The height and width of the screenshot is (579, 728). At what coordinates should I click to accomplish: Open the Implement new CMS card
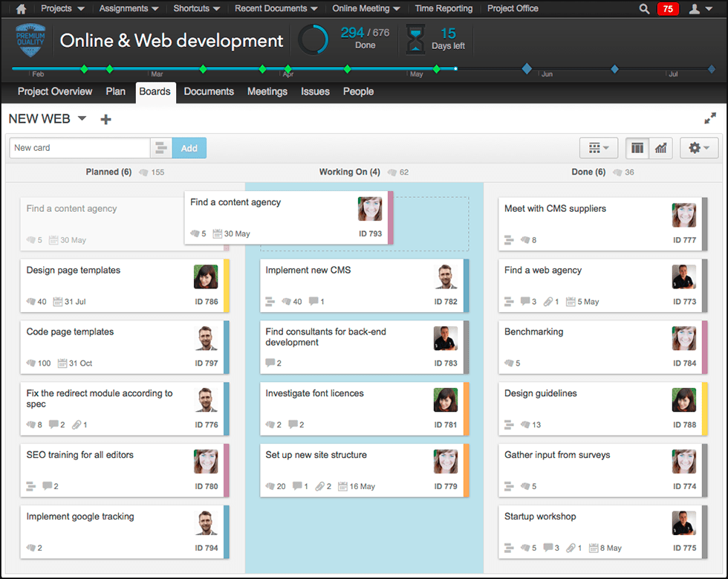349,285
